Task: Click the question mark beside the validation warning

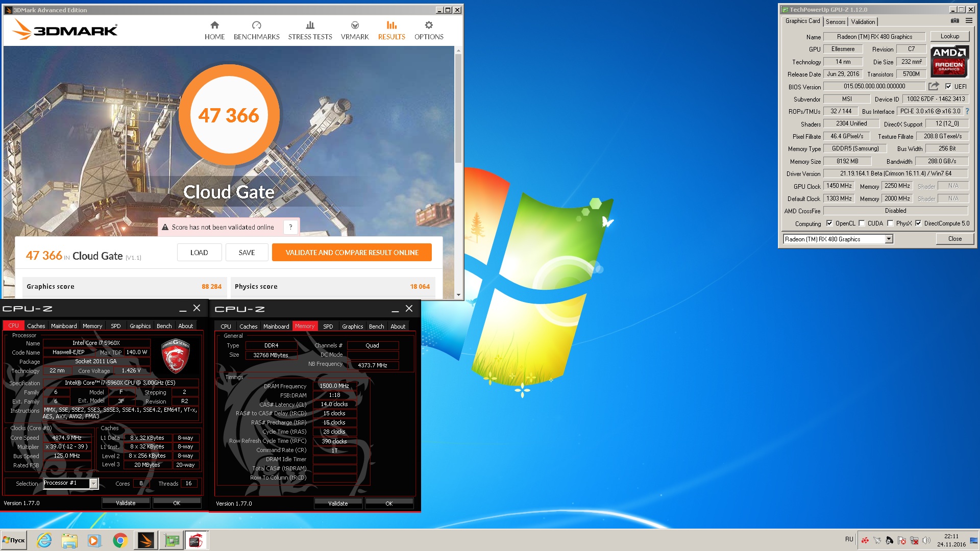Action: click(290, 227)
